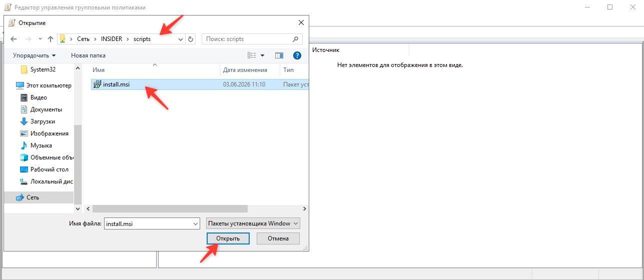The image size is (644, 280).
Task: Click the Открыть button
Action: tap(228, 238)
